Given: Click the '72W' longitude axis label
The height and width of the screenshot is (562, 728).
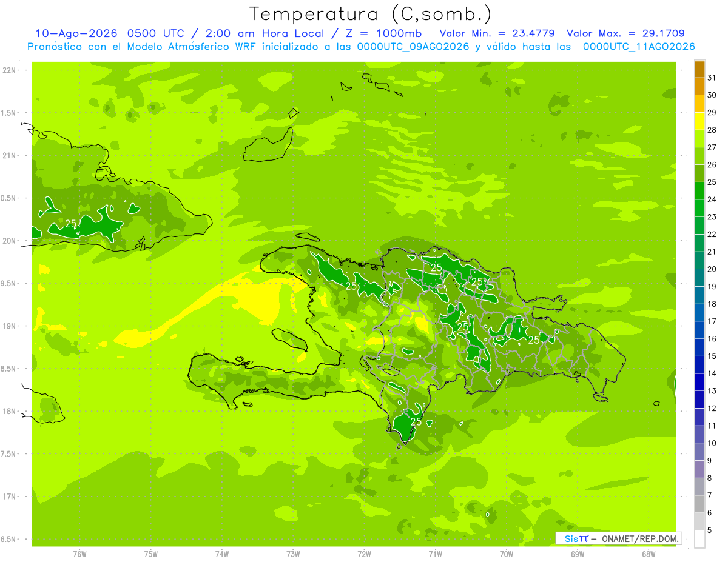Looking at the screenshot, I should click(364, 554).
